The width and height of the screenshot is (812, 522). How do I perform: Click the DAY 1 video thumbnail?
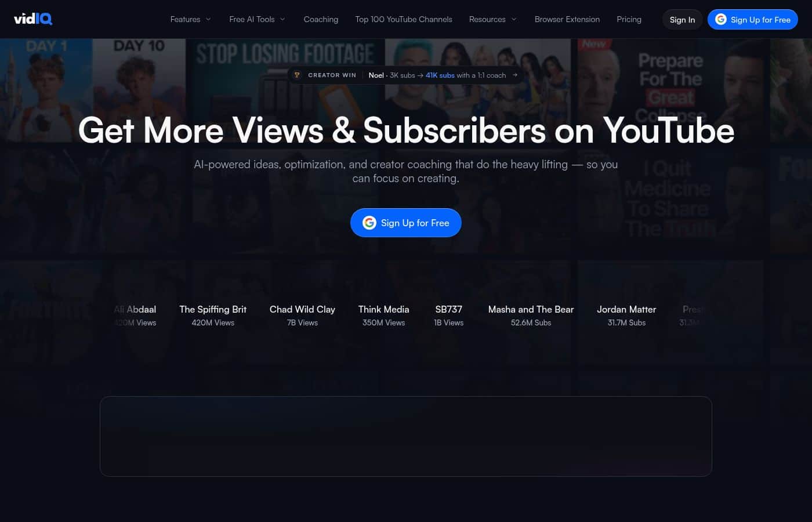click(46, 90)
